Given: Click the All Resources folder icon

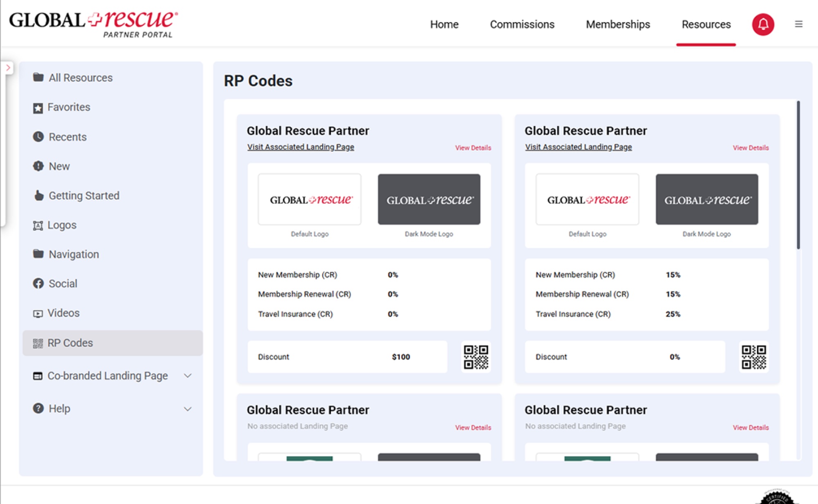Looking at the screenshot, I should coord(38,77).
